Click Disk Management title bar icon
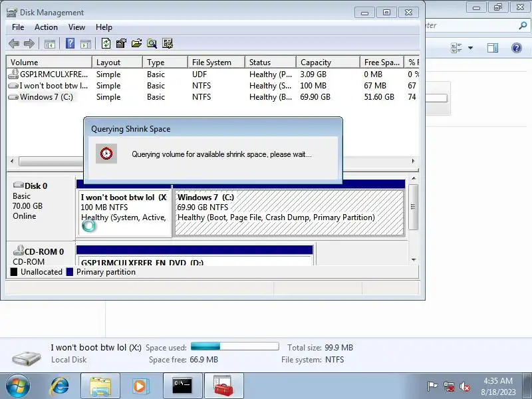 [11, 13]
